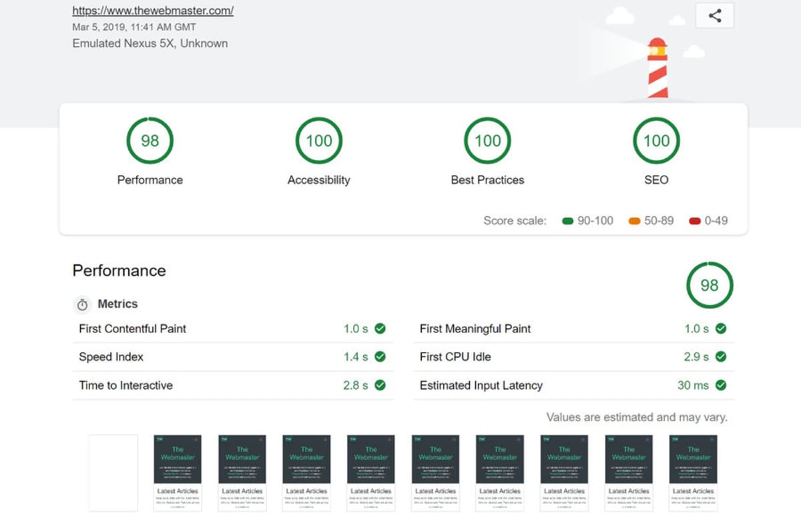Click the Metrics section heading

(x=117, y=304)
